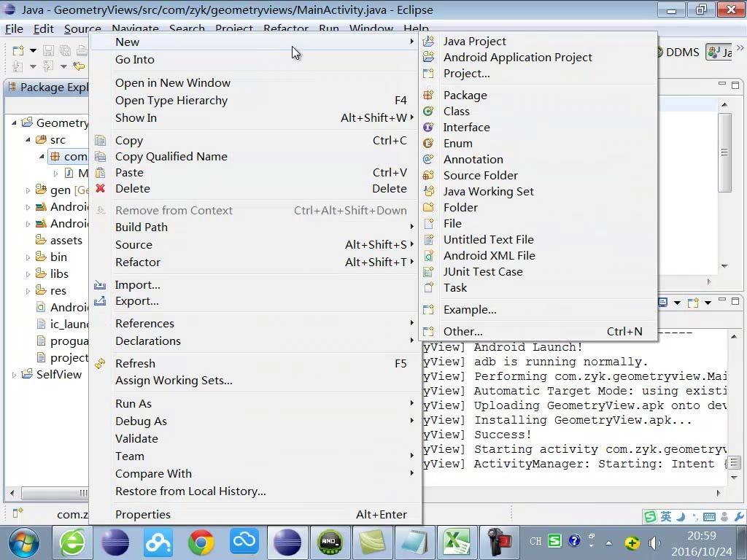Click the Import icon in context menu
The height and width of the screenshot is (560, 747).
(x=100, y=285)
